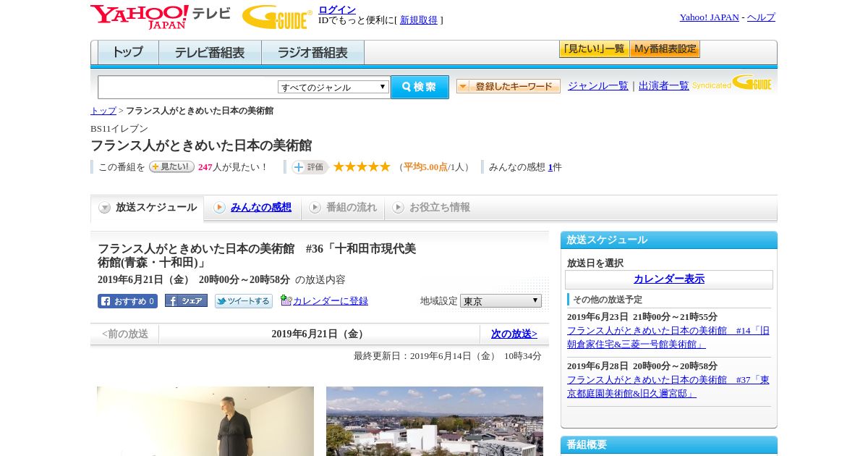Click the thumbnail of the museum cityscape

pyautogui.click(x=435, y=421)
